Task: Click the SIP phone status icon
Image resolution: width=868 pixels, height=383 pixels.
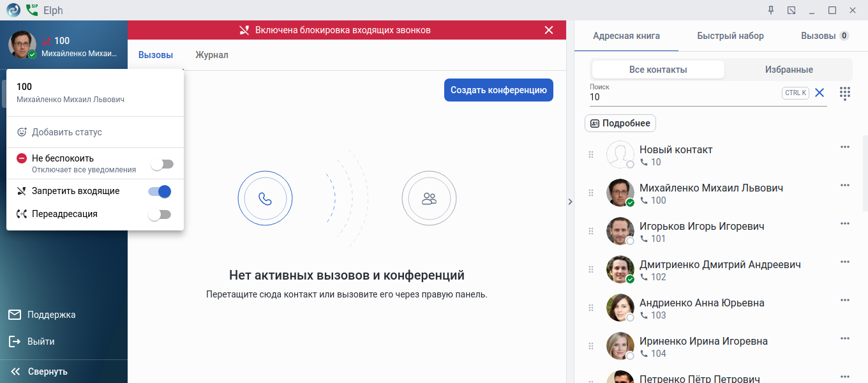Action: click(x=31, y=10)
